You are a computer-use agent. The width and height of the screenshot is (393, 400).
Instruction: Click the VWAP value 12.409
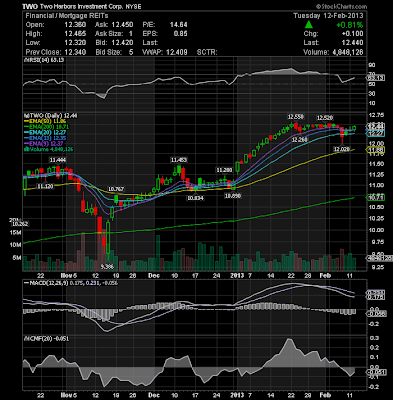(x=176, y=52)
